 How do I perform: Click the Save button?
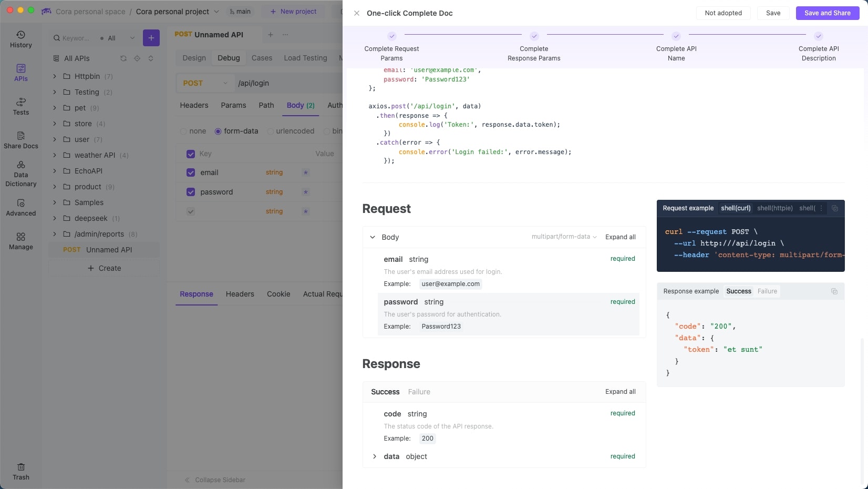[x=773, y=13]
